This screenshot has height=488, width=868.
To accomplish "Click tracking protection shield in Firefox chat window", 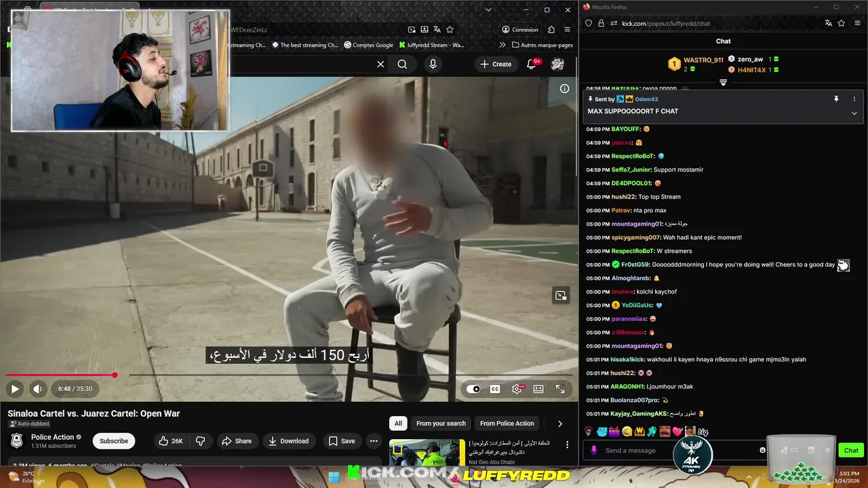I will click(589, 23).
